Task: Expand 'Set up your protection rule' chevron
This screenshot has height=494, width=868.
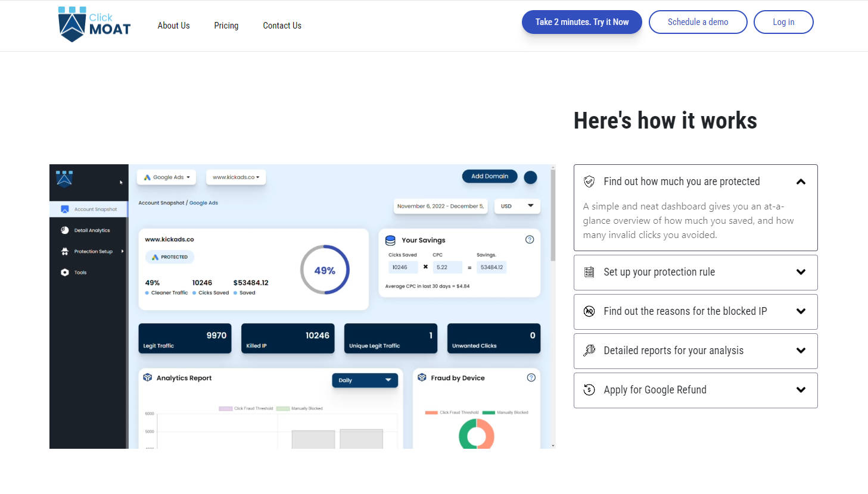Action: 801,272
